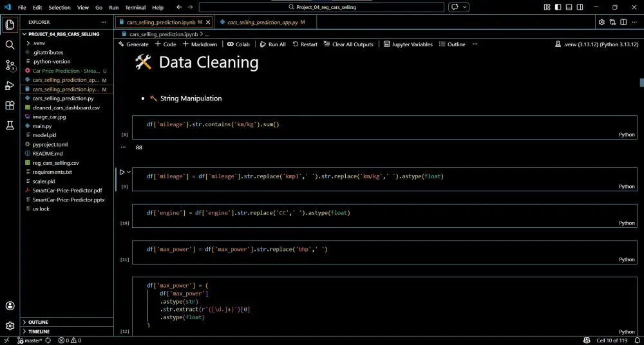Toggle Secondary Side Bar visibility
Image resolution: width=644 pixels, height=345 pixels.
[x=580, y=7]
